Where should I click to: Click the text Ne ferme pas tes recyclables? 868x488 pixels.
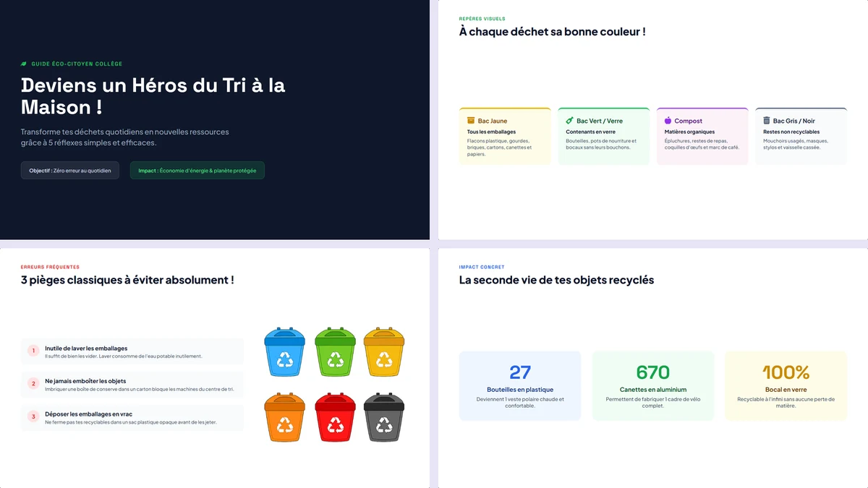point(131,422)
